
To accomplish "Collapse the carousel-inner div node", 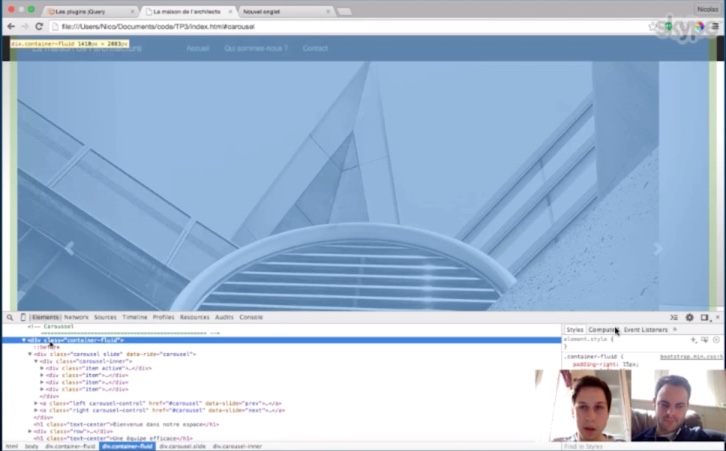I will click(x=36, y=361).
